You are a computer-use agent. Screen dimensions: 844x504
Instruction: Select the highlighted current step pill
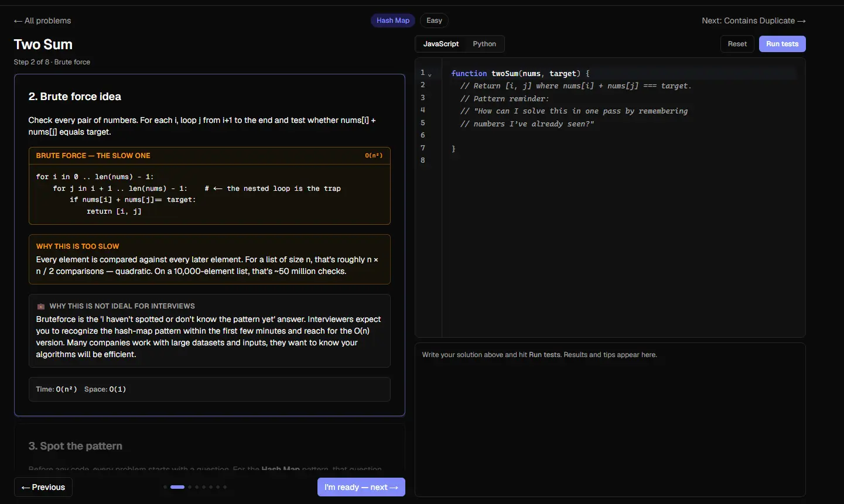[177, 487]
